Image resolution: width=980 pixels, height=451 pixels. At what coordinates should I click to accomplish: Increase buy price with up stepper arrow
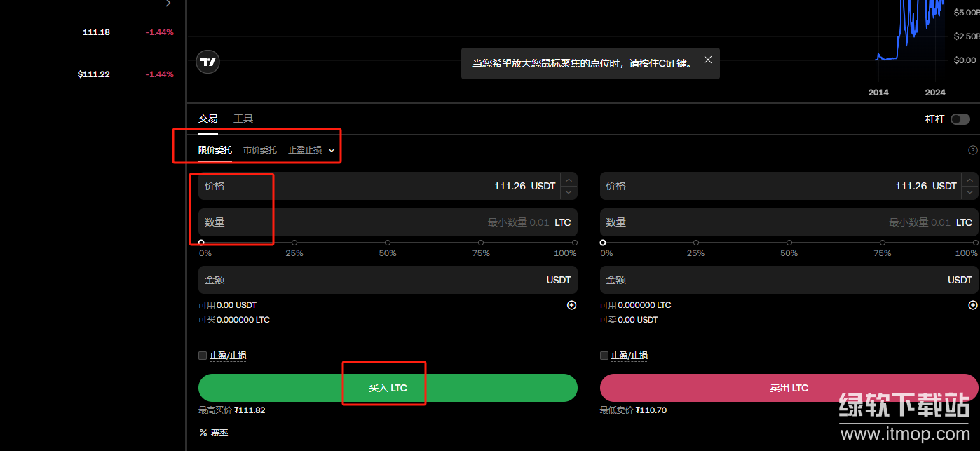pos(569,180)
